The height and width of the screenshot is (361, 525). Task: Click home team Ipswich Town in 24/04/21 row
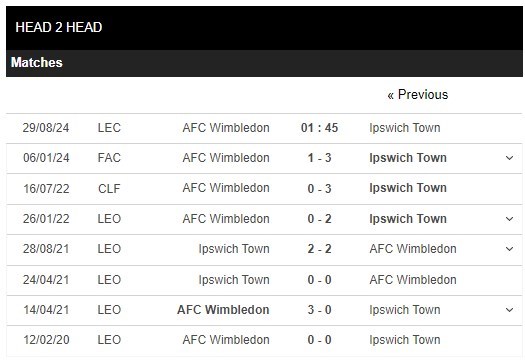(234, 280)
